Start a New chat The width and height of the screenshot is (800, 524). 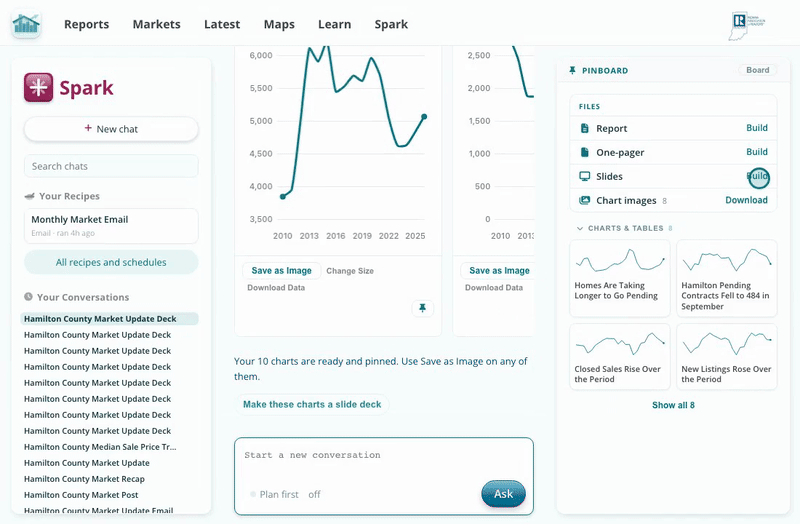click(x=111, y=129)
